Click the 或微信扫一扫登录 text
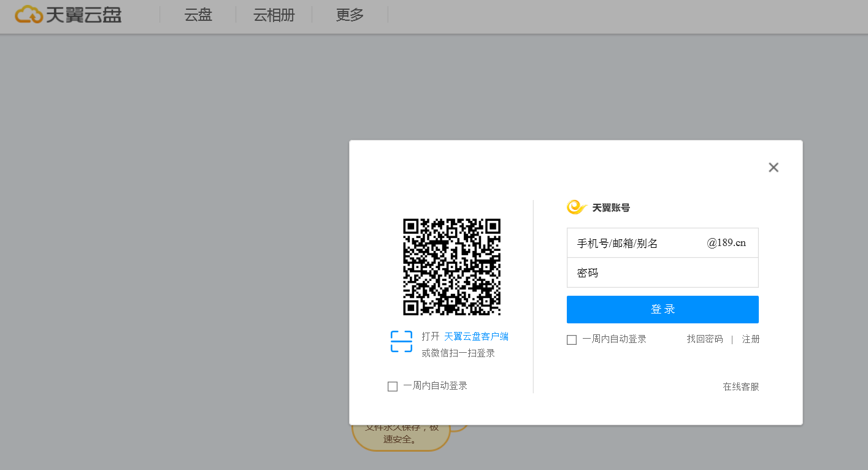This screenshot has width=868, height=470. click(458, 353)
